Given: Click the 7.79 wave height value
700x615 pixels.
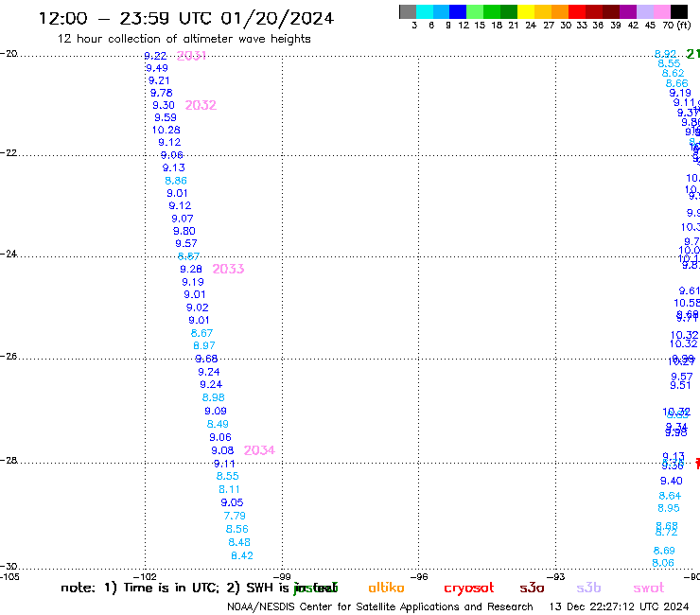Looking at the screenshot, I should tap(235, 516).
